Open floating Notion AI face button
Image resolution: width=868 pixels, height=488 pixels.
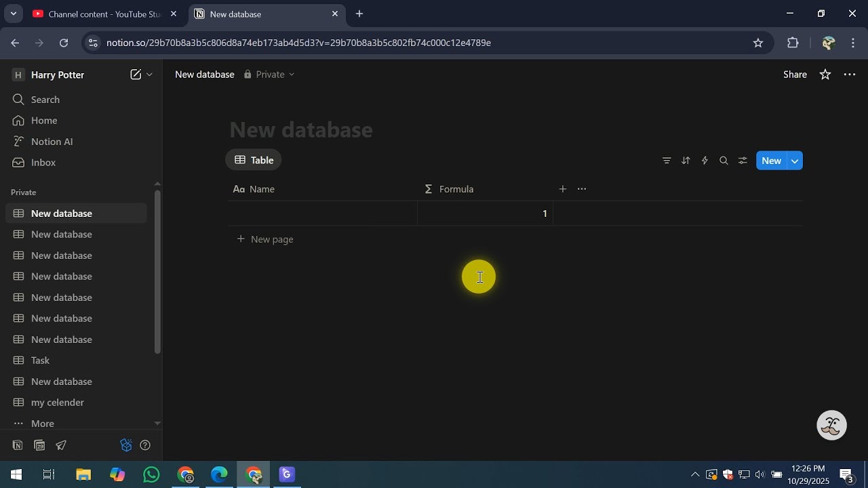[831, 426]
